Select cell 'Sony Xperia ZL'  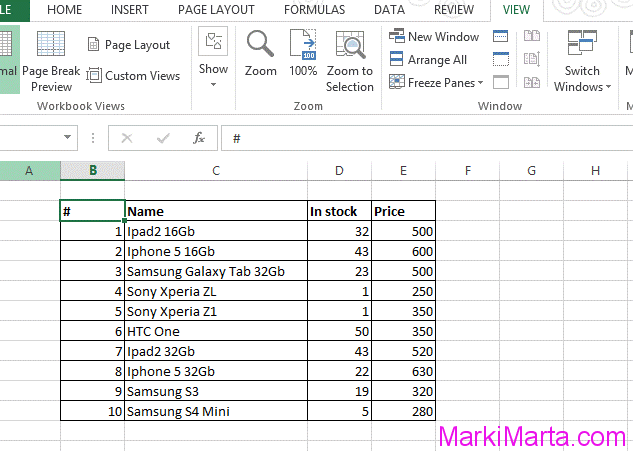tap(216, 291)
